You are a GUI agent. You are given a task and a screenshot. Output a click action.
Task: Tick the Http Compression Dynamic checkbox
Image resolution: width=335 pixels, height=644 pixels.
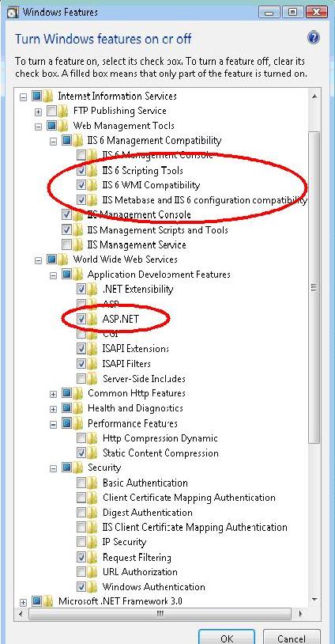pos(81,438)
